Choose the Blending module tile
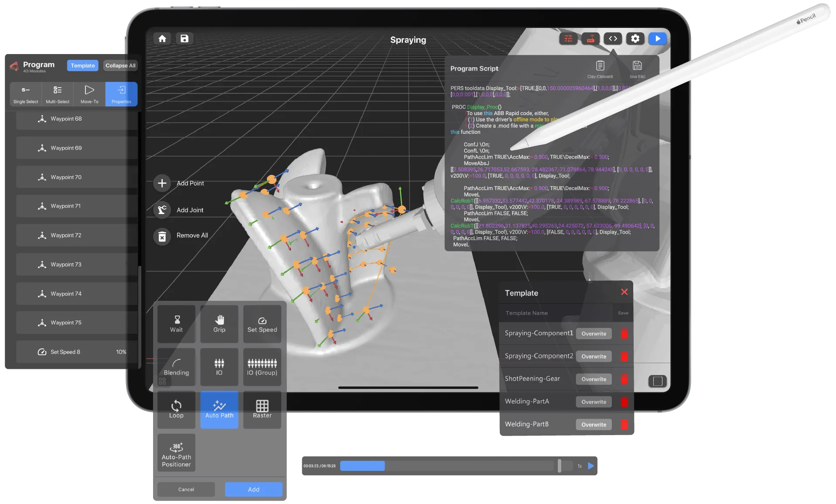Viewport: 836px width, 504px height. pos(176,367)
